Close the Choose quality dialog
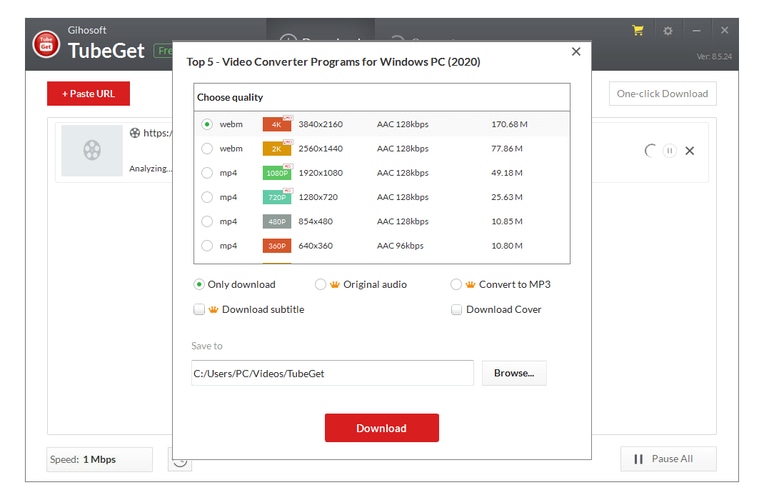The height and width of the screenshot is (500, 764). [576, 52]
